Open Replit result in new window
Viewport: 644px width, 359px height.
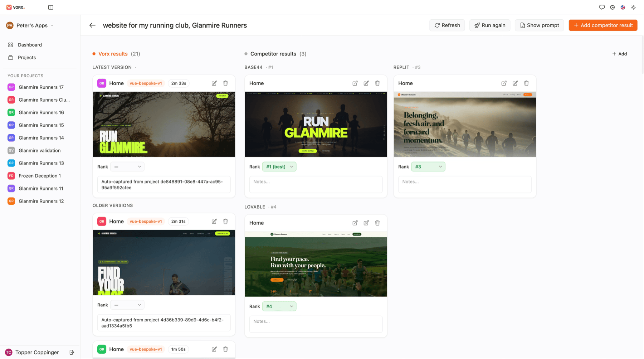click(x=504, y=83)
